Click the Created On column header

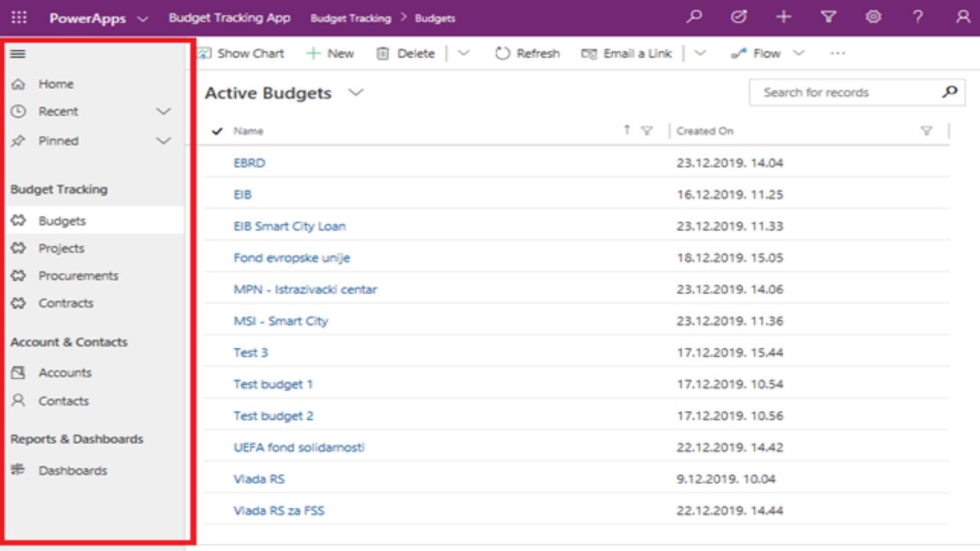point(705,131)
